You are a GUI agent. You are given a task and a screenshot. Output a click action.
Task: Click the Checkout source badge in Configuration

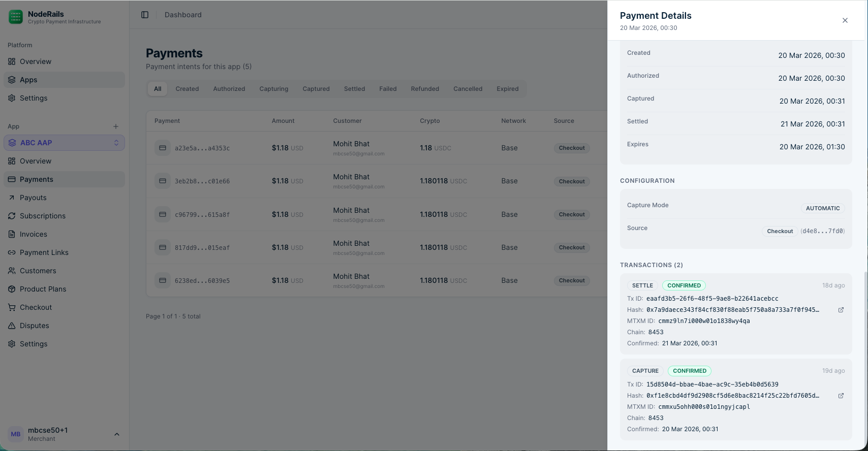coord(780,231)
